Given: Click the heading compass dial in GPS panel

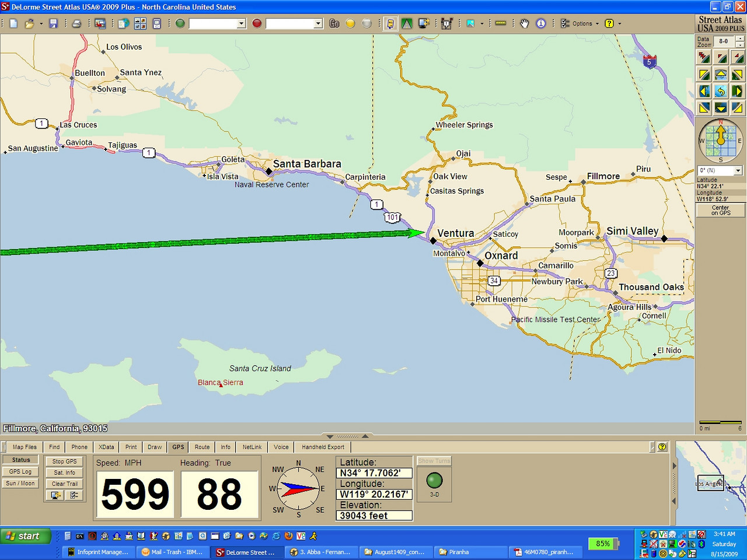Looking at the screenshot, I should click(299, 489).
